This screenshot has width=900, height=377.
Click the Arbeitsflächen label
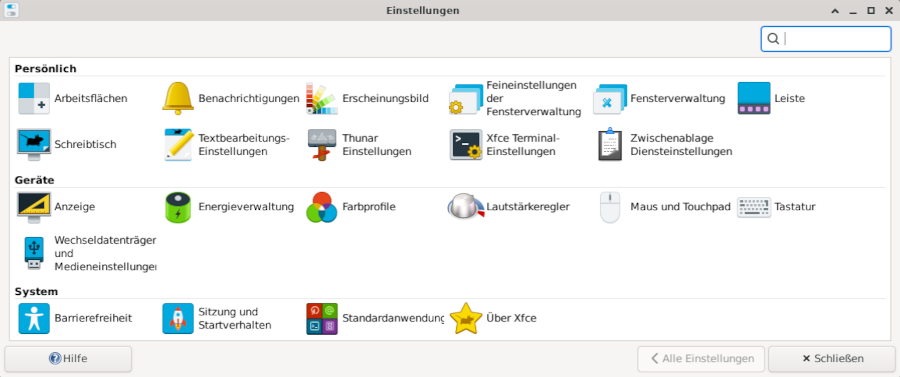91,99
